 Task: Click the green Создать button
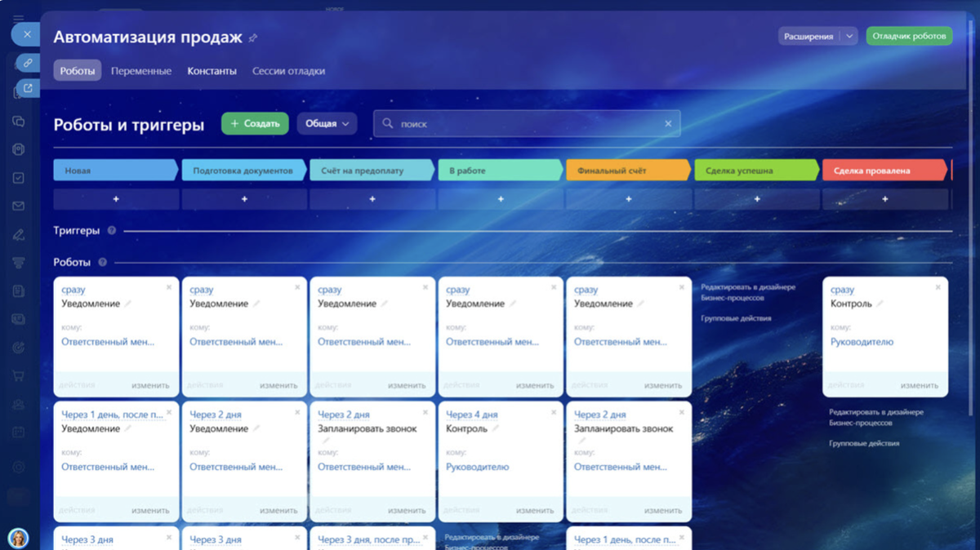pos(255,123)
